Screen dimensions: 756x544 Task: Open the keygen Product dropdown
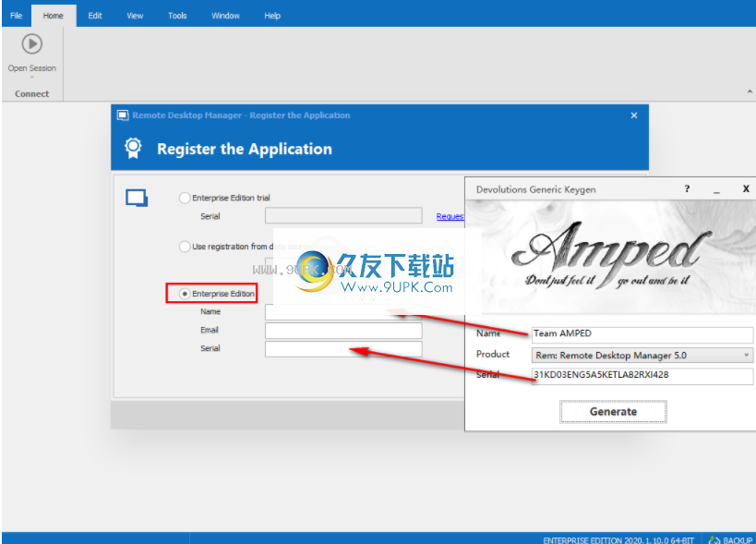tap(642, 356)
